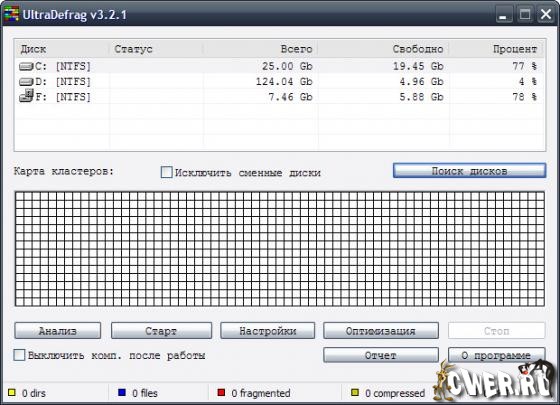Open the 'Отчет' report button
The width and height of the screenshot is (560, 405).
point(381,355)
